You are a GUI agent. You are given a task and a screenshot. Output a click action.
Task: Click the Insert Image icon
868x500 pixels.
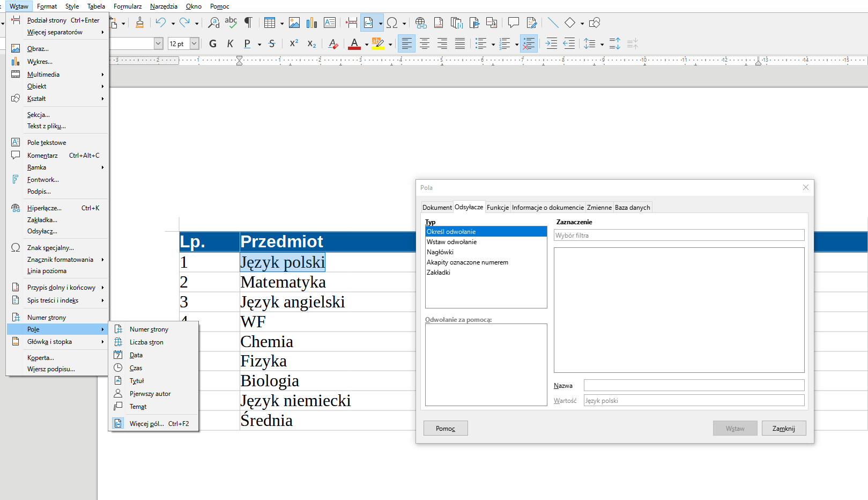tap(294, 23)
